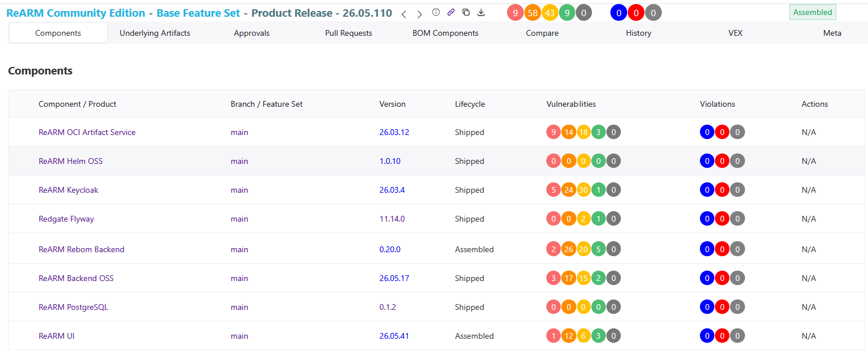Click version 11.14.0 in Redgate Flyway row
The width and height of the screenshot is (868, 352).
click(x=392, y=219)
